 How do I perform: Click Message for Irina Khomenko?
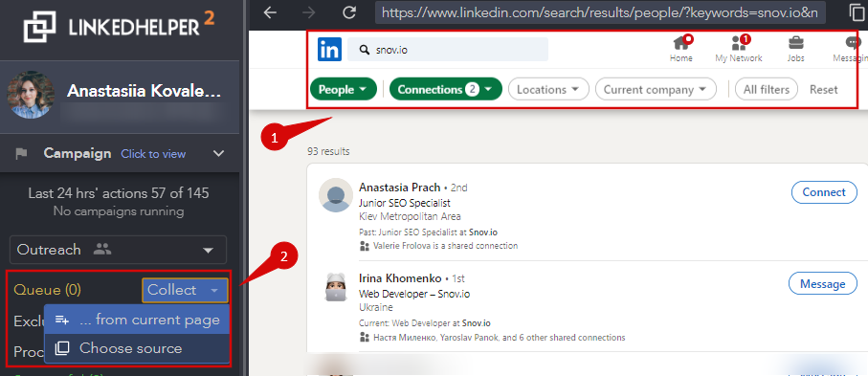click(x=823, y=284)
